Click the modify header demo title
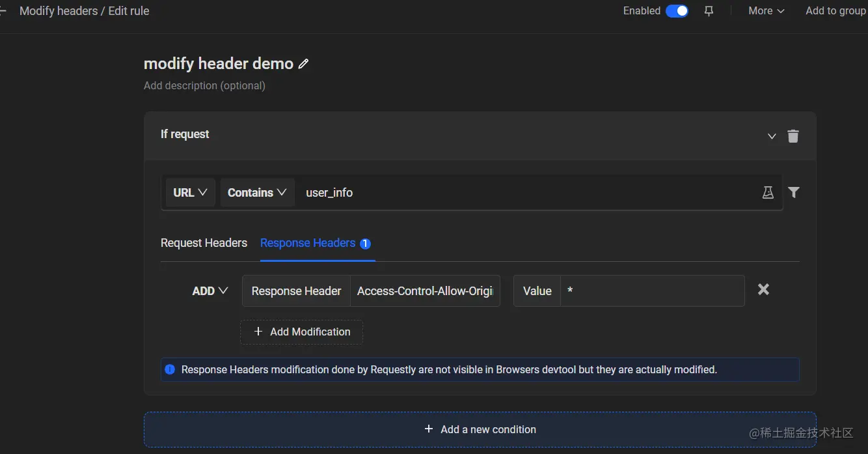 pyautogui.click(x=219, y=64)
